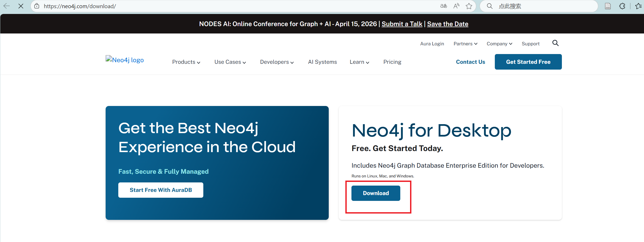Click the Neo4j Desktop Download button
Screen dimensions: 644x242
tap(376, 193)
